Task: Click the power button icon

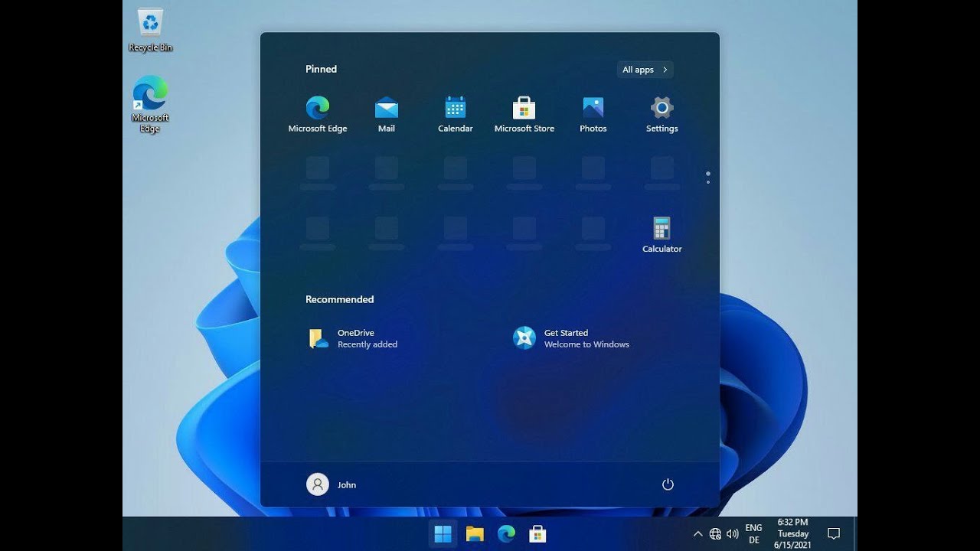Action: point(668,484)
